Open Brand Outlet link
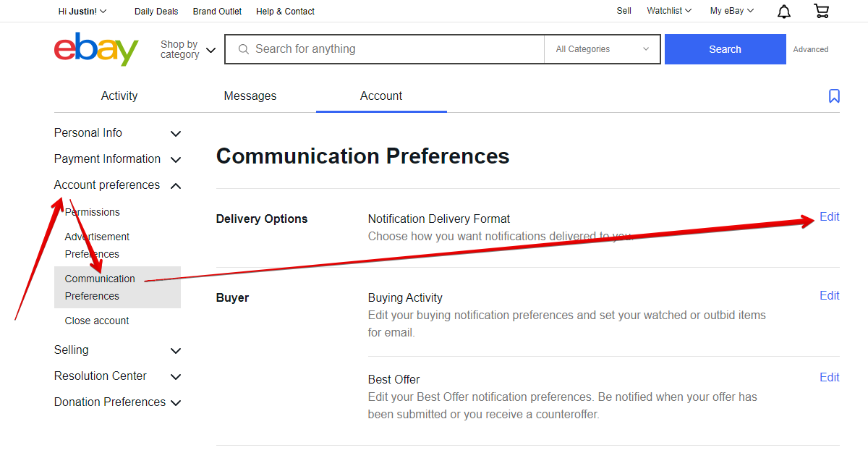Image resolution: width=868 pixels, height=453 pixels. click(217, 11)
